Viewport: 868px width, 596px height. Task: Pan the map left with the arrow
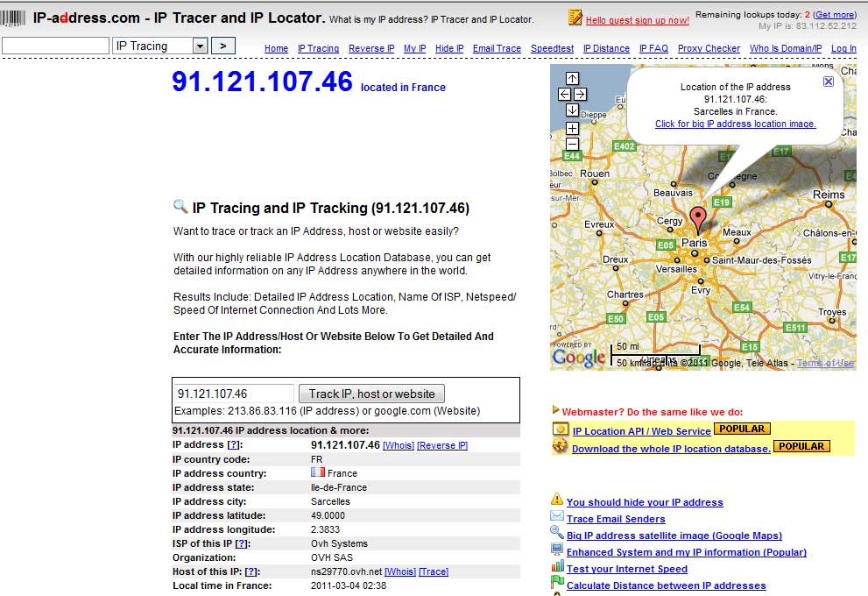(x=564, y=94)
